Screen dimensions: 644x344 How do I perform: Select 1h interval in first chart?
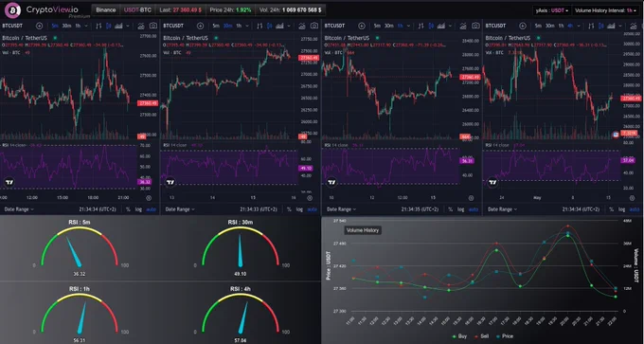pyautogui.click(x=78, y=26)
